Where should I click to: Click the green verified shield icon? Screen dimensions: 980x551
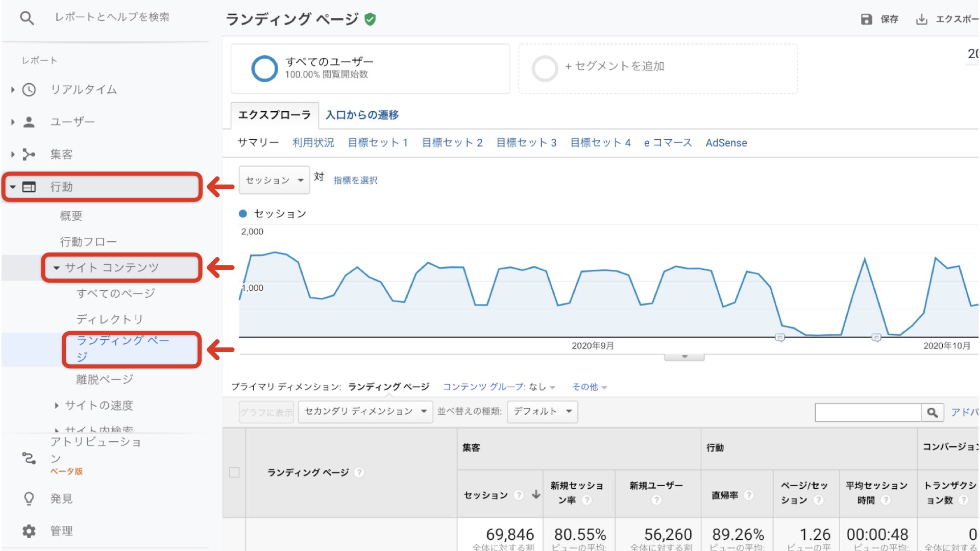pos(370,19)
